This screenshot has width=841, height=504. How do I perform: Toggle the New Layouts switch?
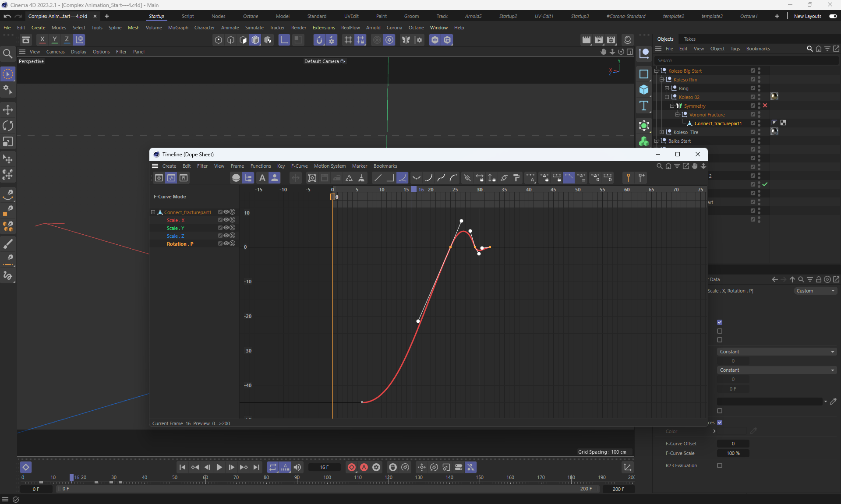point(833,16)
